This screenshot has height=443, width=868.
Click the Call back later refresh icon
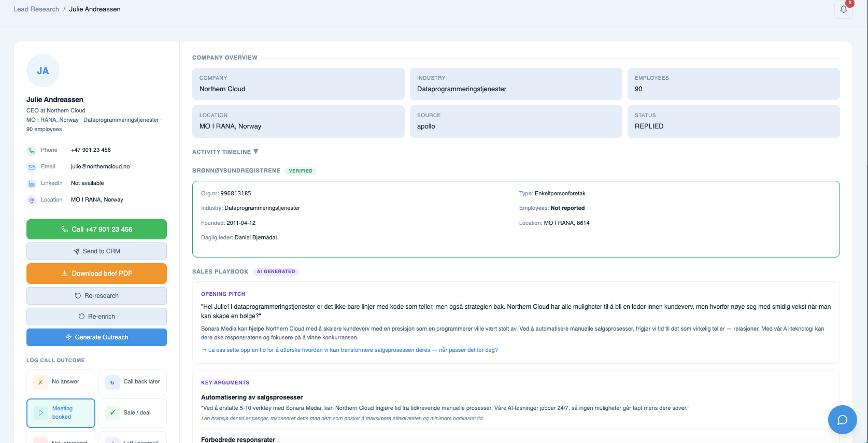point(112,382)
